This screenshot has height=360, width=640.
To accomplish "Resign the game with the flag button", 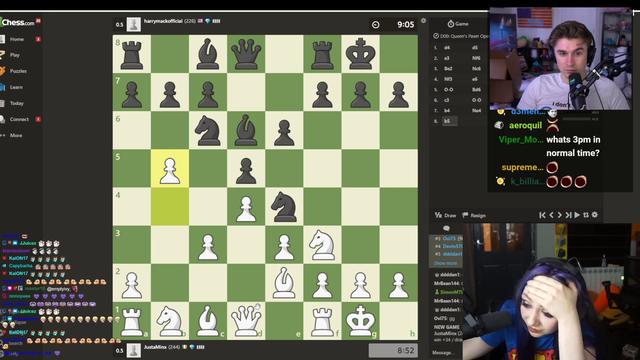I will coord(473,215).
